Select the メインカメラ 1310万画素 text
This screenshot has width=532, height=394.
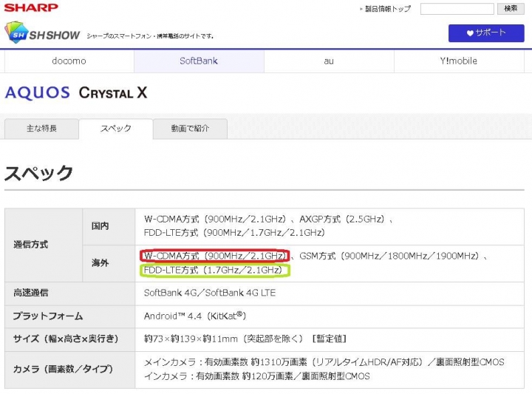324,362
